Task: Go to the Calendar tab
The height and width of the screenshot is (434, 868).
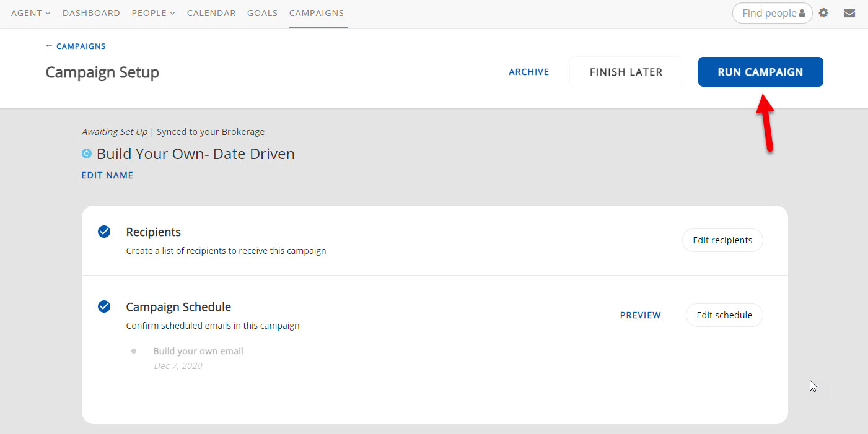Action: click(211, 13)
